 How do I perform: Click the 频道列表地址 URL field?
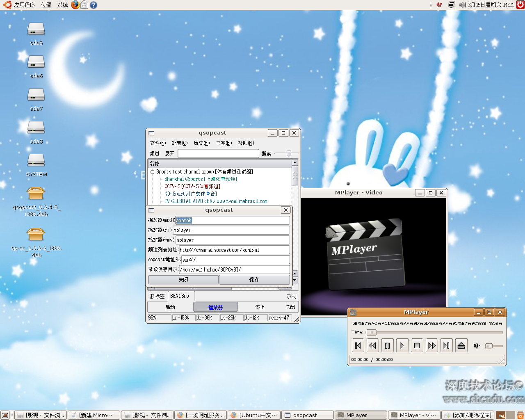point(234,250)
